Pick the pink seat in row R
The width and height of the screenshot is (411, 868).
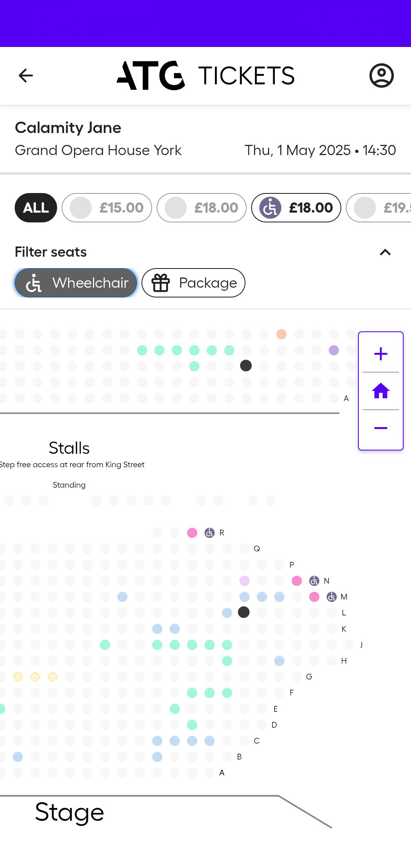[x=192, y=533]
